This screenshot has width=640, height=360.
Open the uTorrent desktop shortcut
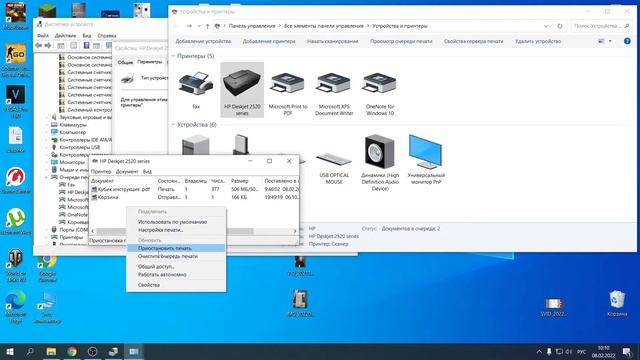click(16, 222)
